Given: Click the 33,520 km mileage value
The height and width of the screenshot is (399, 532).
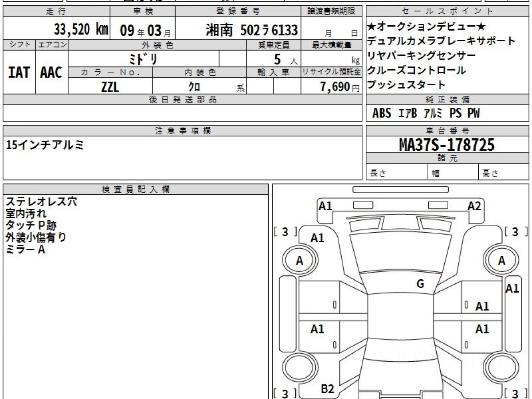Looking at the screenshot, I should 81,30.
